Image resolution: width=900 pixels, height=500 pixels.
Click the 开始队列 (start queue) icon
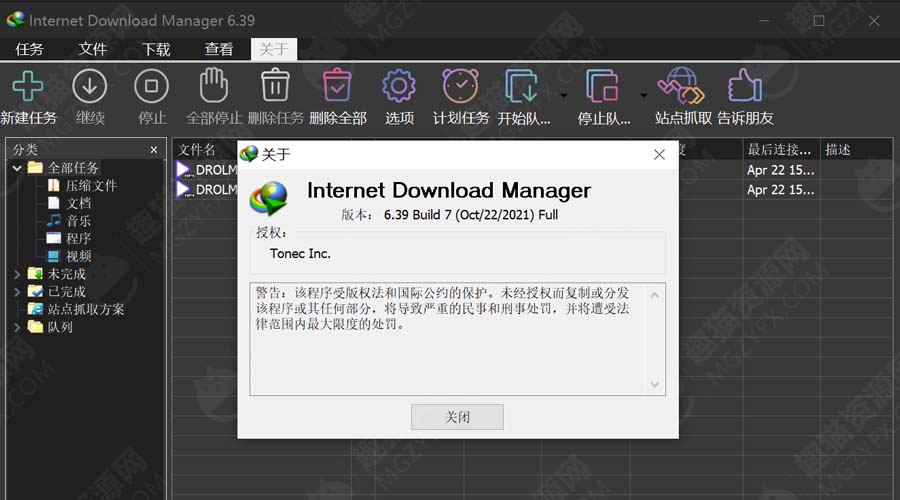[x=522, y=86]
